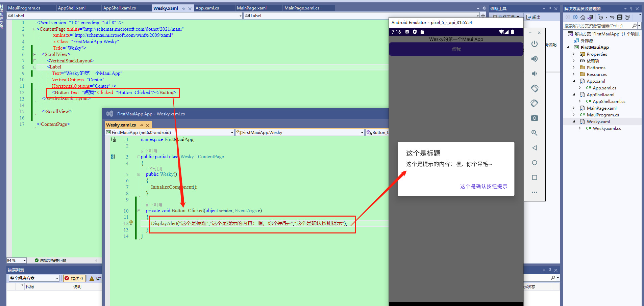Click the split editor icon
Screen dimensions: 644x306
483,16
